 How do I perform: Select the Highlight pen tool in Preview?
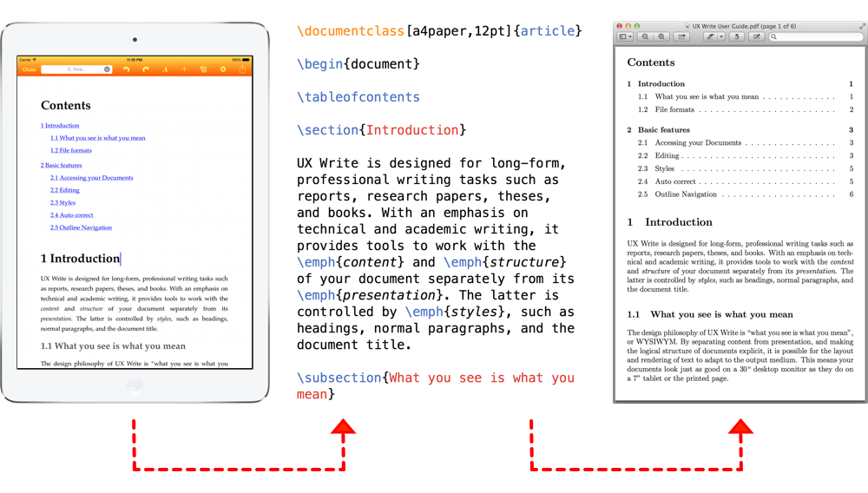[x=710, y=36]
